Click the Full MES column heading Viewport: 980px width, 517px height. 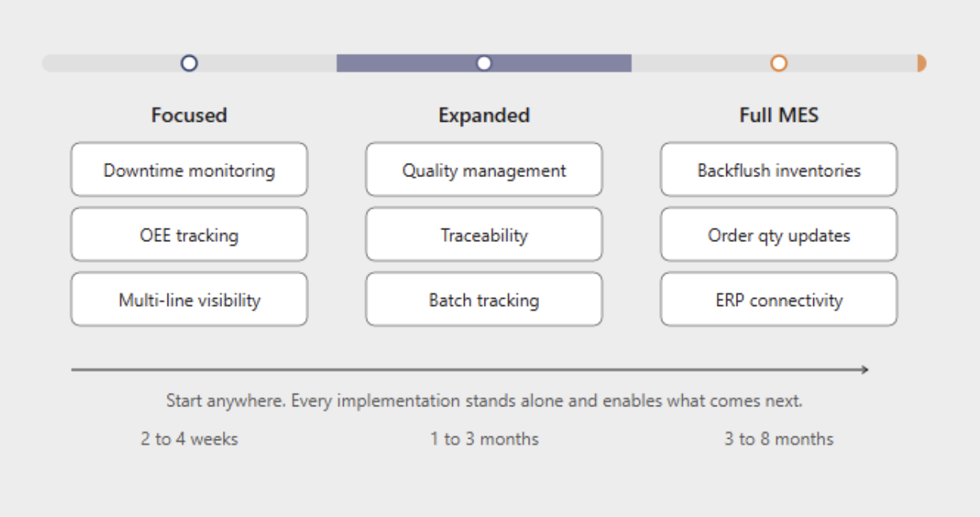point(778,115)
